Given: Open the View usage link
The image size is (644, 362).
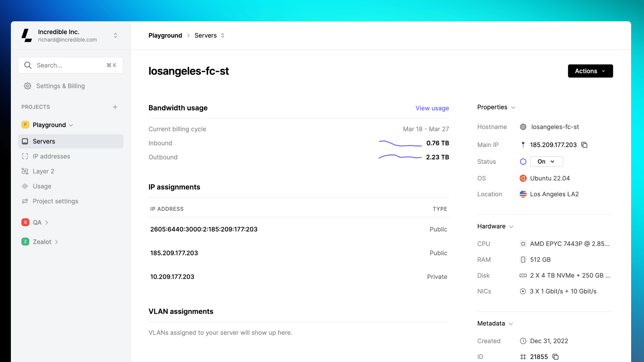Looking at the screenshot, I should [432, 108].
